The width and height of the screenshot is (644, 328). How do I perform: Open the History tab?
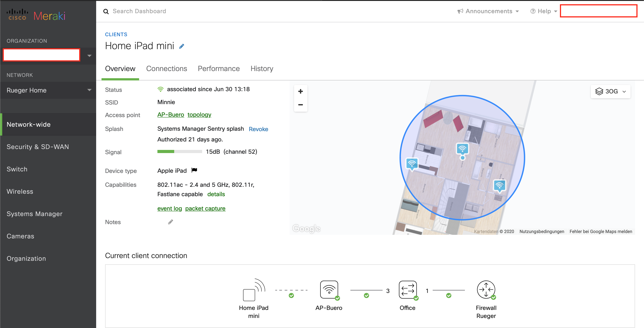click(x=261, y=68)
